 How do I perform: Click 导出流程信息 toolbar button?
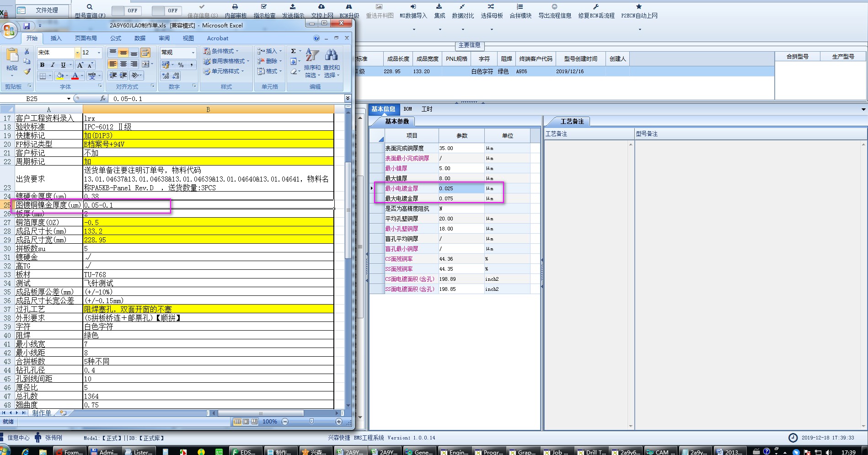[554, 11]
